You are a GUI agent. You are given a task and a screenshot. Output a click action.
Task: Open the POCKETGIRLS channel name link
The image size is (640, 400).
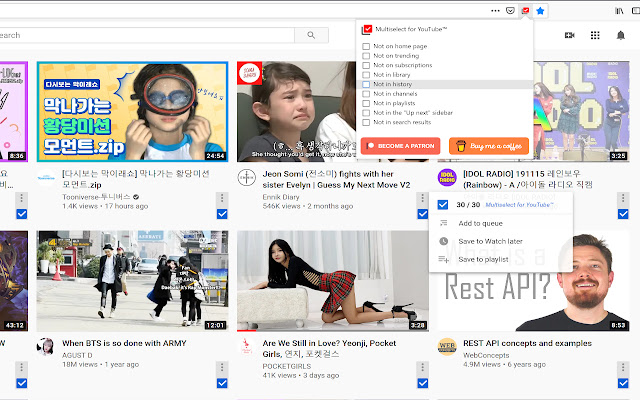click(x=287, y=366)
